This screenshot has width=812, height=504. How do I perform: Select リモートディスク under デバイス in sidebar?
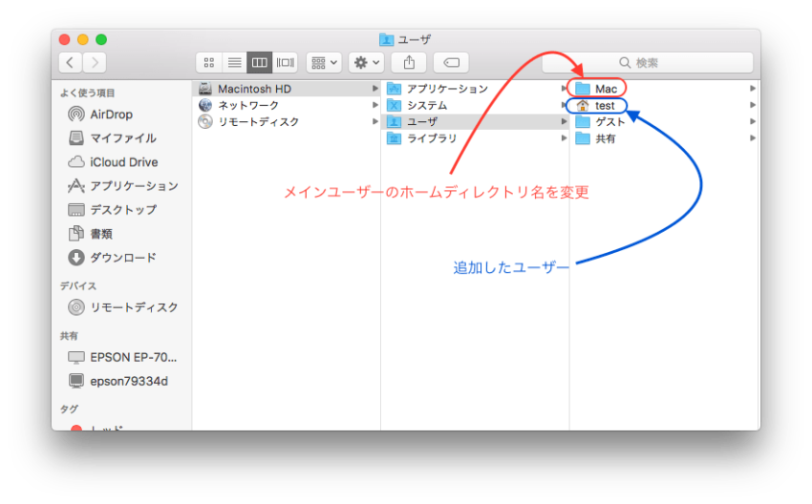pyautogui.click(x=122, y=307)
